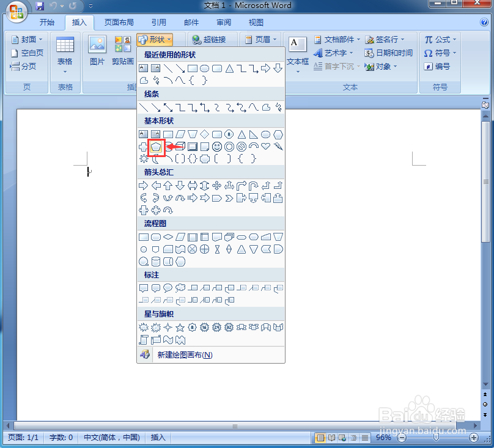
Task: Click the Hyperlink button
Action: pyautogui.click(x=209, y=39)
